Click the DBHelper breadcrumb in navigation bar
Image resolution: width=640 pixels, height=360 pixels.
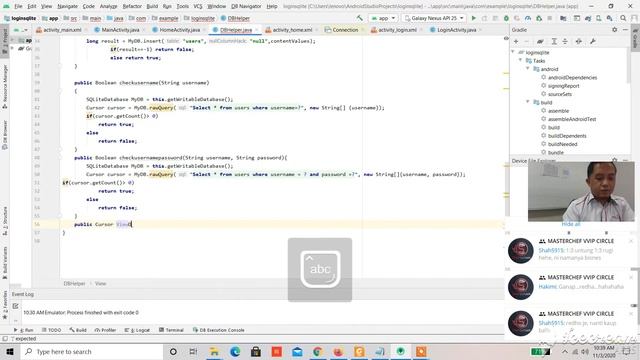click(x=235, y=18)
